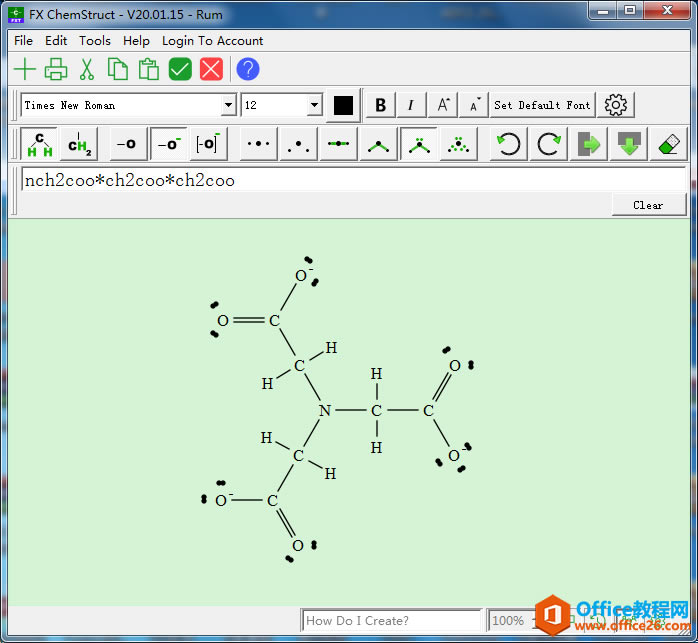The width and height of the screenshot is (698, 643).
Task: Click the rotate clockwise icon
Action: (x=548, y=144)
